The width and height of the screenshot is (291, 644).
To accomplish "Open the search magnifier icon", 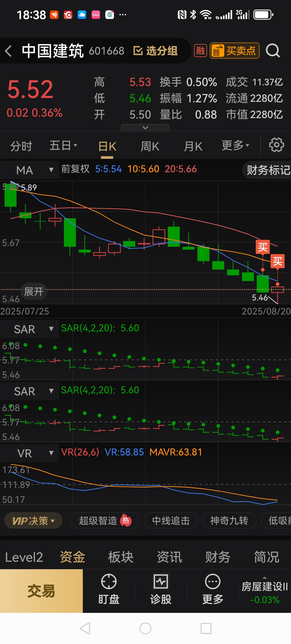I will (273, 51).
